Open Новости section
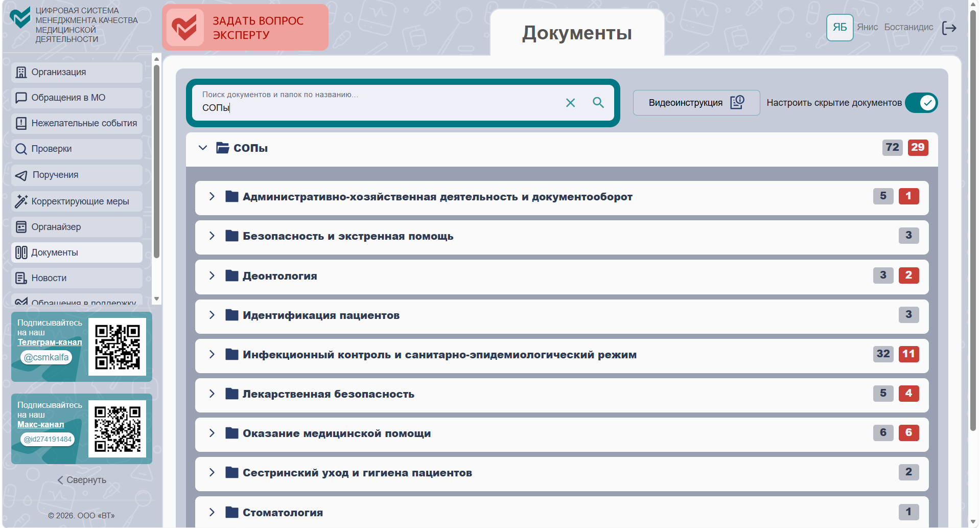This screenshot has width=980, height=528. click(77, 278)
